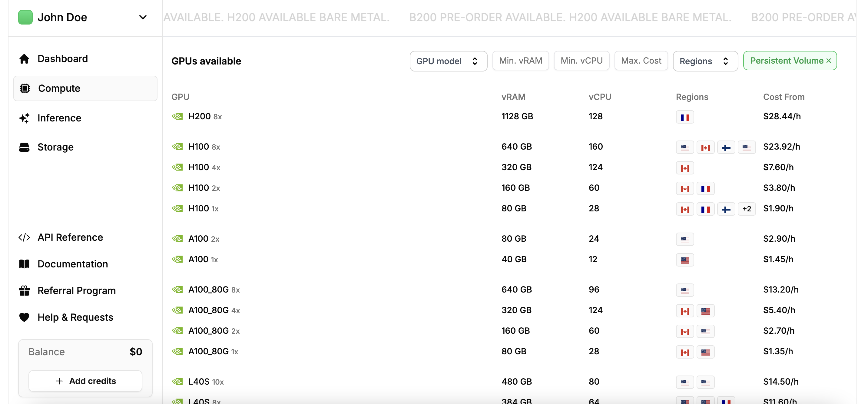Click the Min. vCPU filter field
This screenshot has width=868, height=404.
click(x=581, y=61)
